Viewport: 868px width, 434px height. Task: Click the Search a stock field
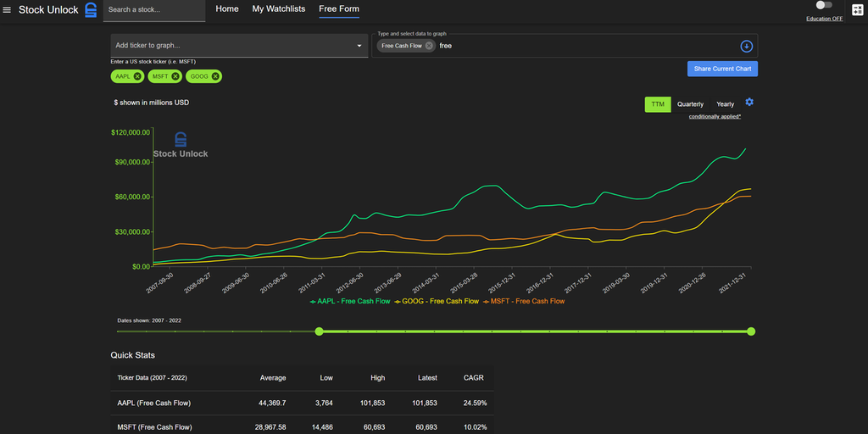click(154, 10)
